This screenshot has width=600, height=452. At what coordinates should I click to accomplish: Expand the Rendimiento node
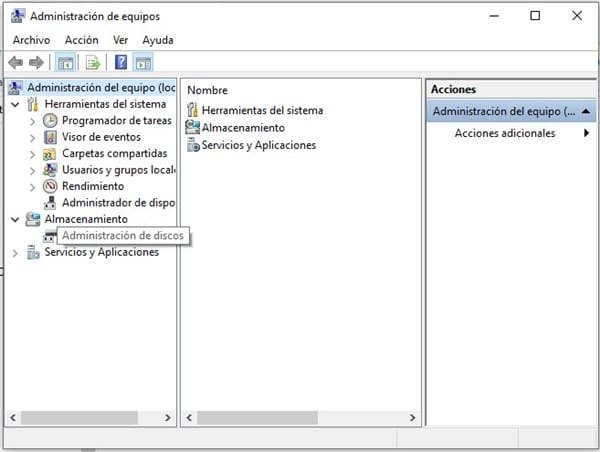pyautogui.click(x=33, y=187)
